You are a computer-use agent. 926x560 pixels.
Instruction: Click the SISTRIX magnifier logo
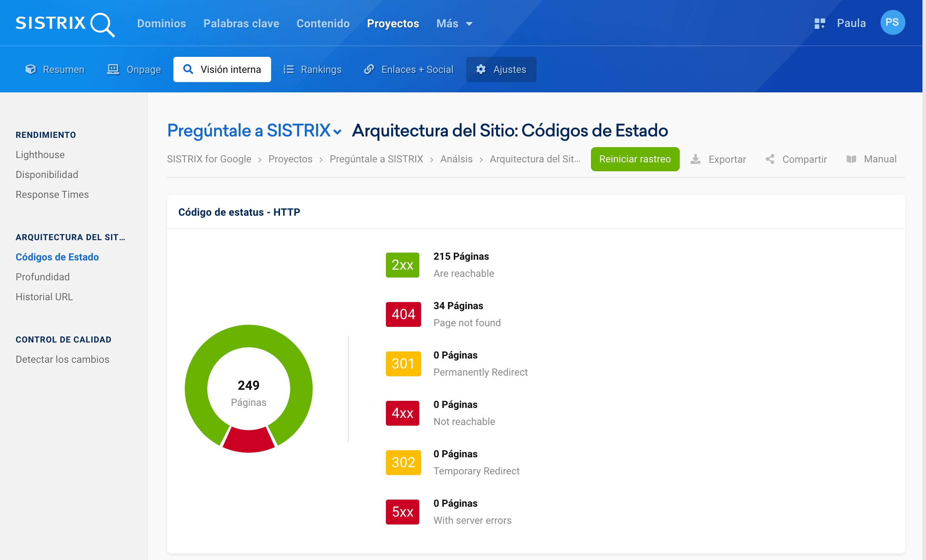coord(102,25)
